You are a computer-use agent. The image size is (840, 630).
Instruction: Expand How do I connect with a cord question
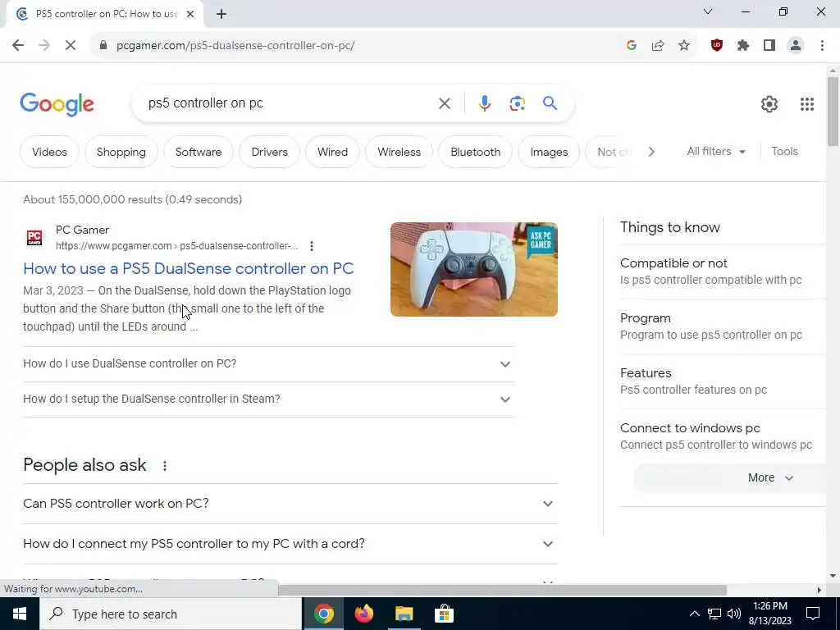(x=290, y=544)
